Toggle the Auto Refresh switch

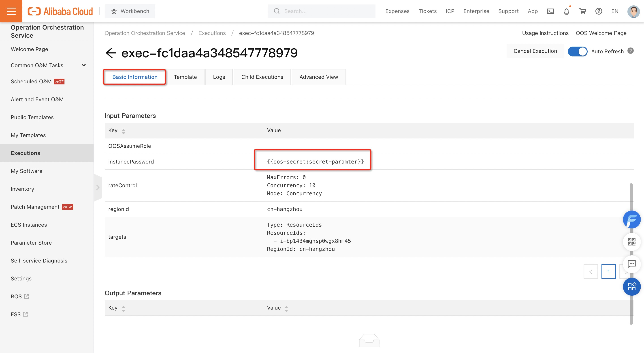(578, 51)
